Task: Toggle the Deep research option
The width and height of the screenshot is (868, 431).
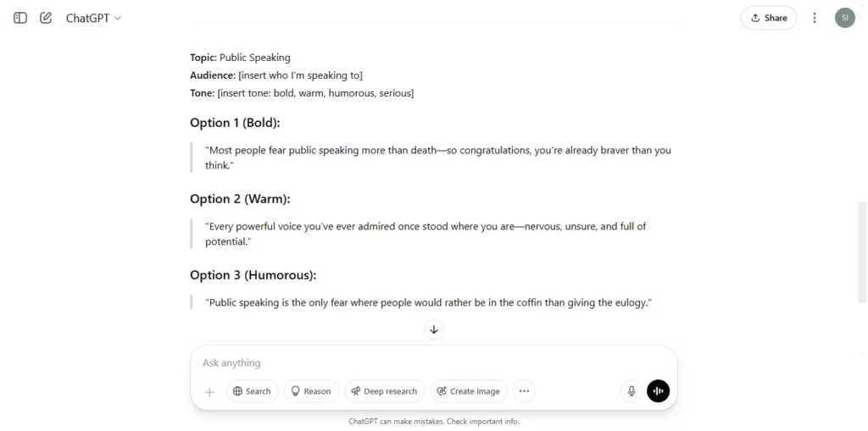Action: point(384,391)
